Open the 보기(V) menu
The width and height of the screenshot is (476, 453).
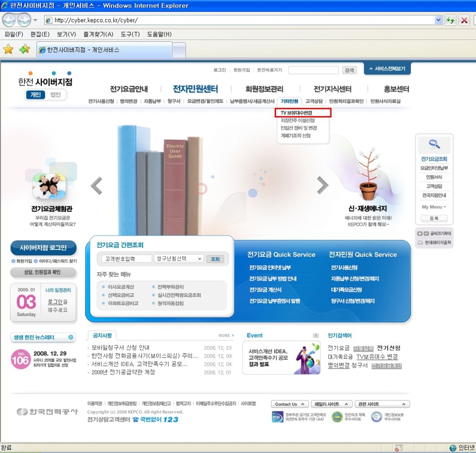point(66,34)
